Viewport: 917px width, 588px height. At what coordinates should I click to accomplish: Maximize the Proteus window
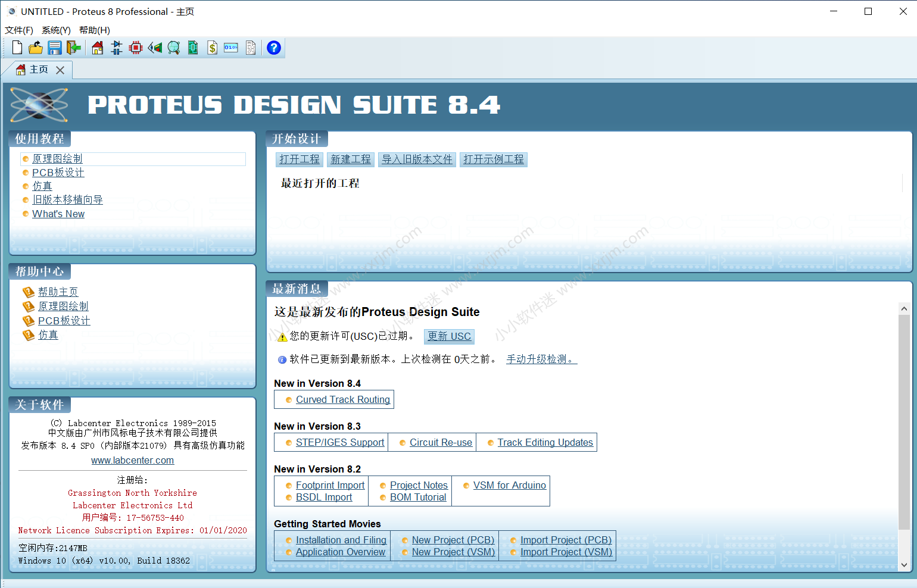(868, 11)
